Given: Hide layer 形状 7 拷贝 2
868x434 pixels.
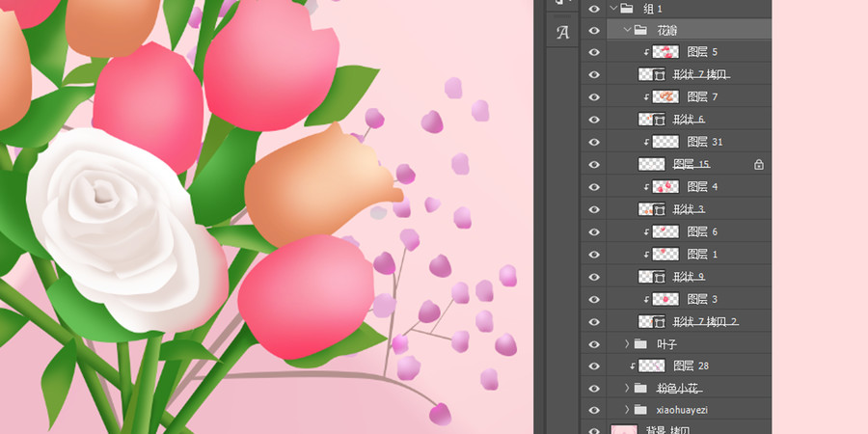Looking at the screenshot, I should (594, 321).
